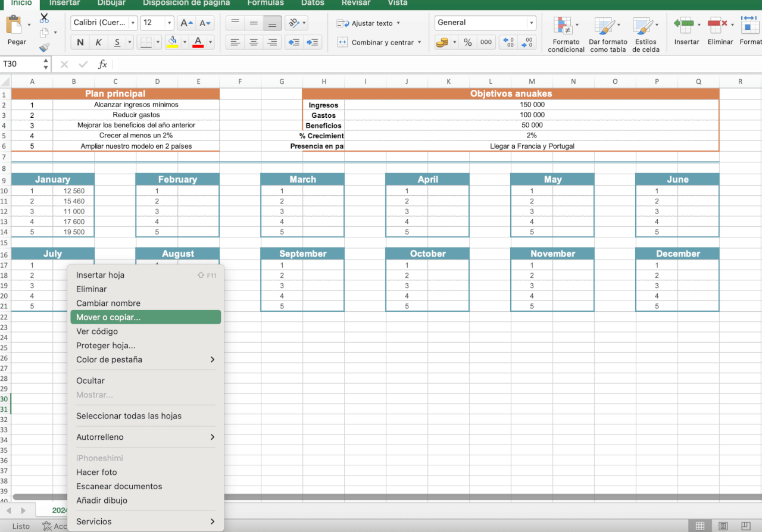Click the horizontal scrollbar above the sheet tabs

387,496
